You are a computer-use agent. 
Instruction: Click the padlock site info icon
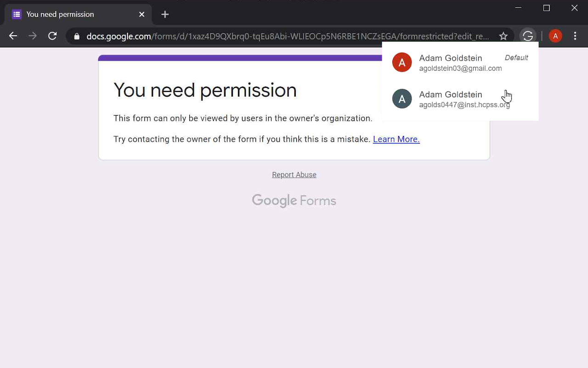click(x=77, y=36)
